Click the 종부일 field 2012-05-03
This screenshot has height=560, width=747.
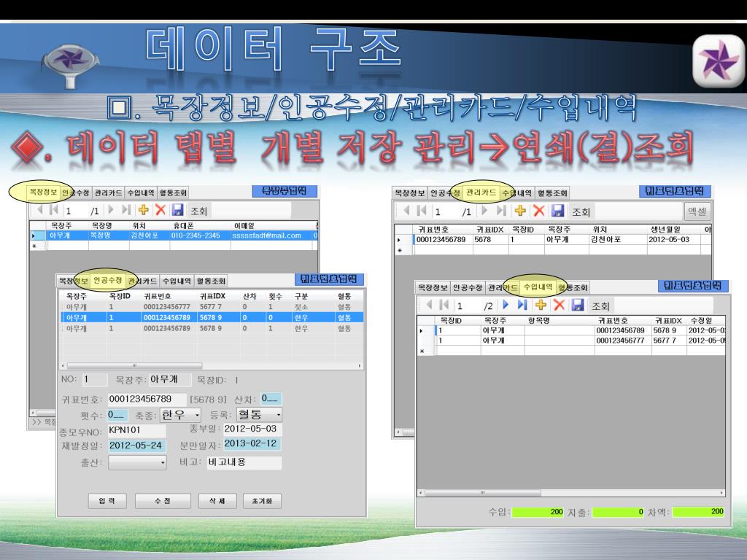tap(252, 429)
